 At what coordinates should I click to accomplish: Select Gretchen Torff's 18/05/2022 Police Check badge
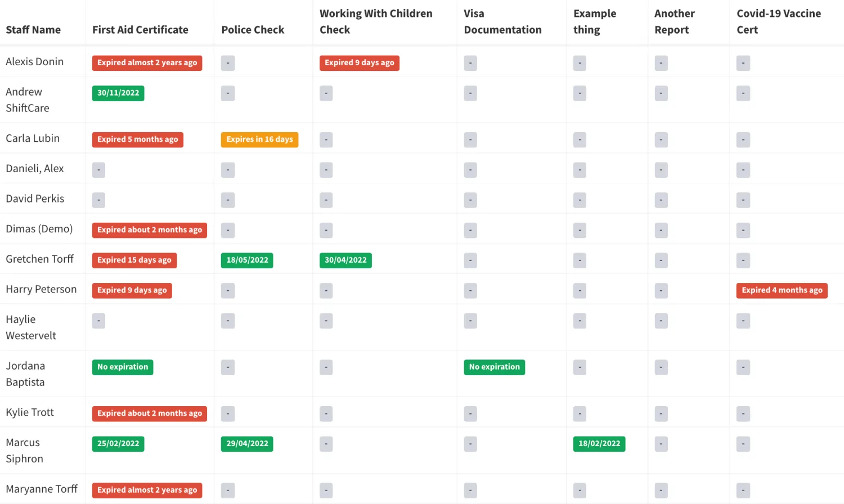(x=247, y=260)
